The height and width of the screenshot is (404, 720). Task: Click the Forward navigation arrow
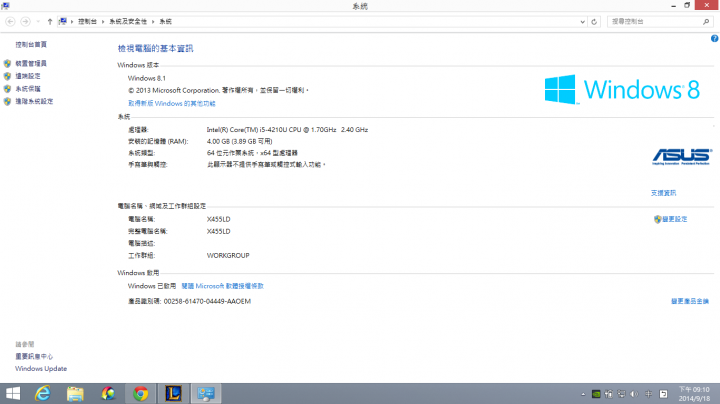26,22
